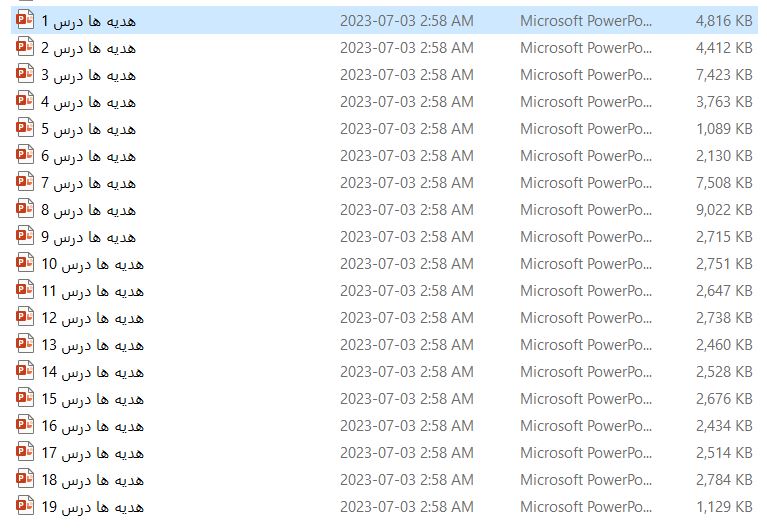Click the file type of هدیه ها درس 10

pyautogui.click(x=586, y=264)
